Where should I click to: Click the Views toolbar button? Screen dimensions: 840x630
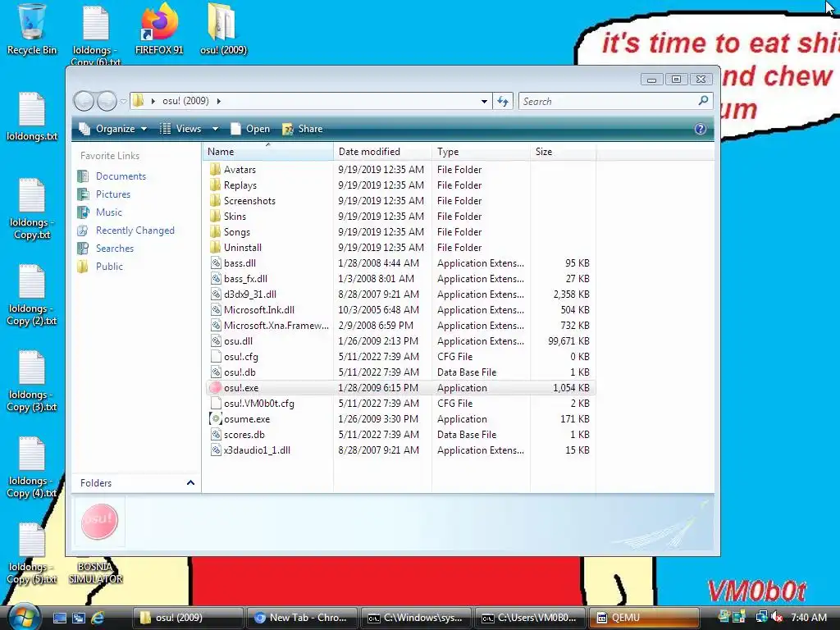click(181, 129)
